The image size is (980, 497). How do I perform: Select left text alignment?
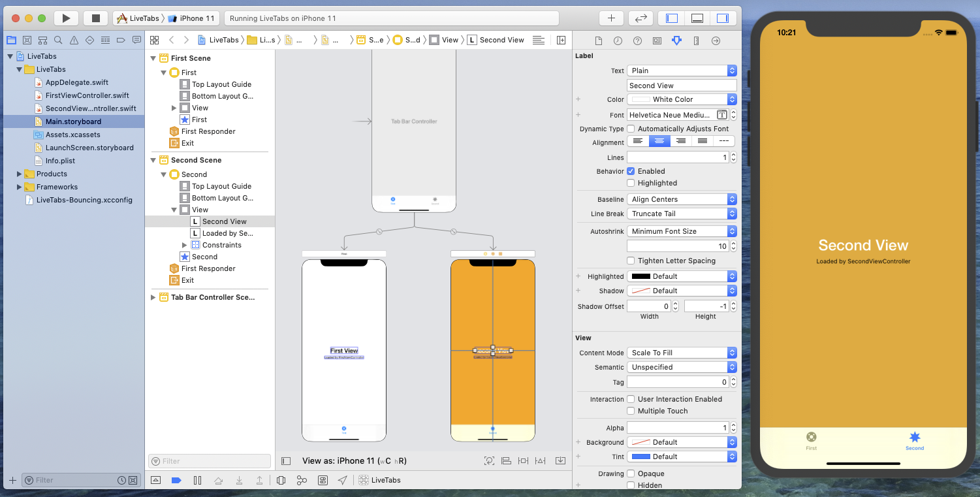(x=638, y=141)
